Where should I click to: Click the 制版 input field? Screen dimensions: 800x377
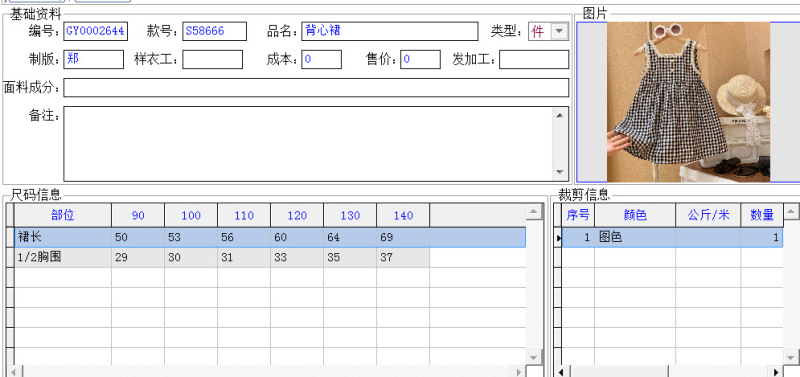coord(93,59)
